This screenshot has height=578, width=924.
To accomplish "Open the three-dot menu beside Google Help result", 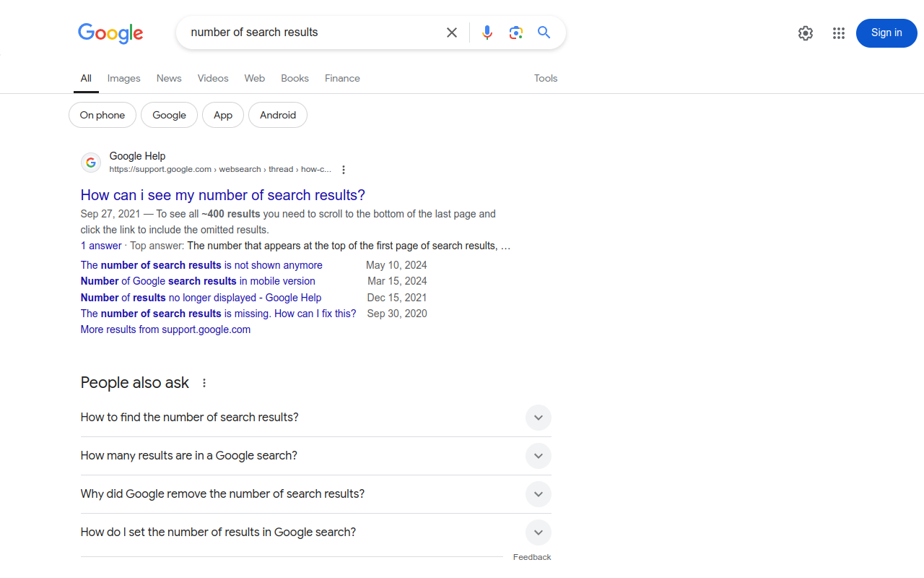I will [344, 170].
